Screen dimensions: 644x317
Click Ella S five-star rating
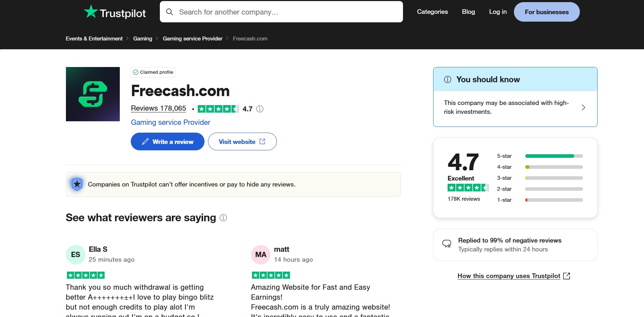click(x=86, y=275)
